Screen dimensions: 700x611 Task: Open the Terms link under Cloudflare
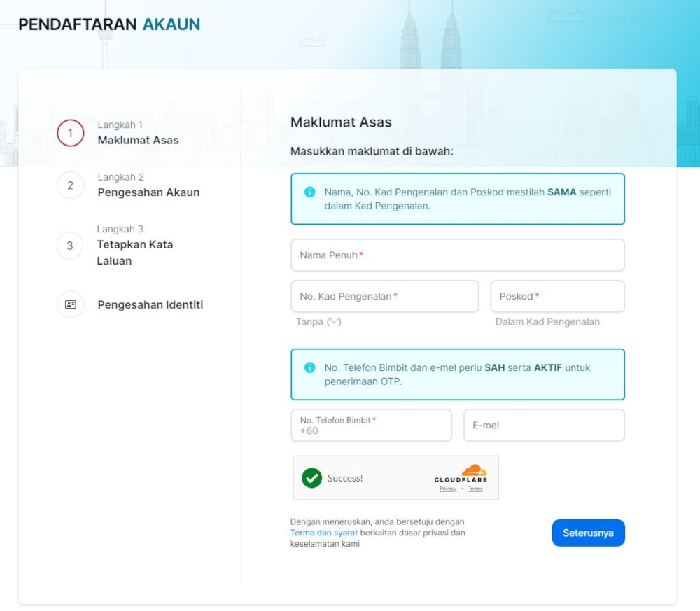[475, 489]
